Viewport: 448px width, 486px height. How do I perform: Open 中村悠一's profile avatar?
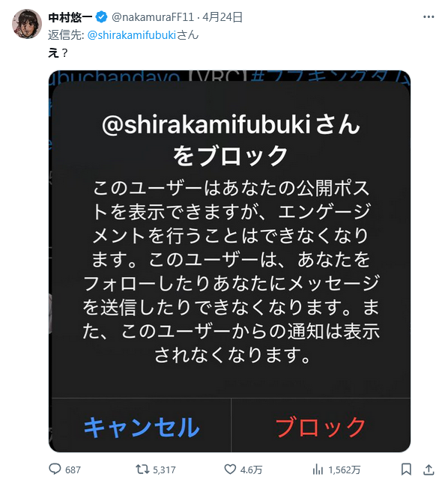coord(27,24)
